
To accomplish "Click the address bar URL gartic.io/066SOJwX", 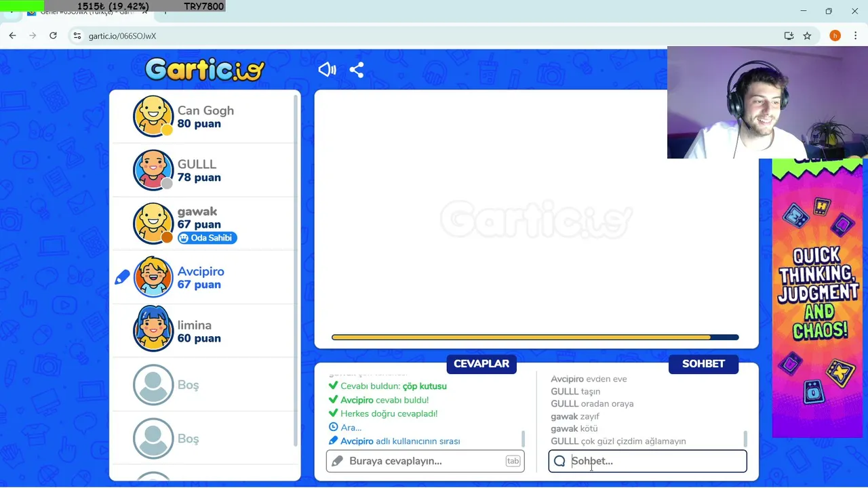I will point(122,36).
